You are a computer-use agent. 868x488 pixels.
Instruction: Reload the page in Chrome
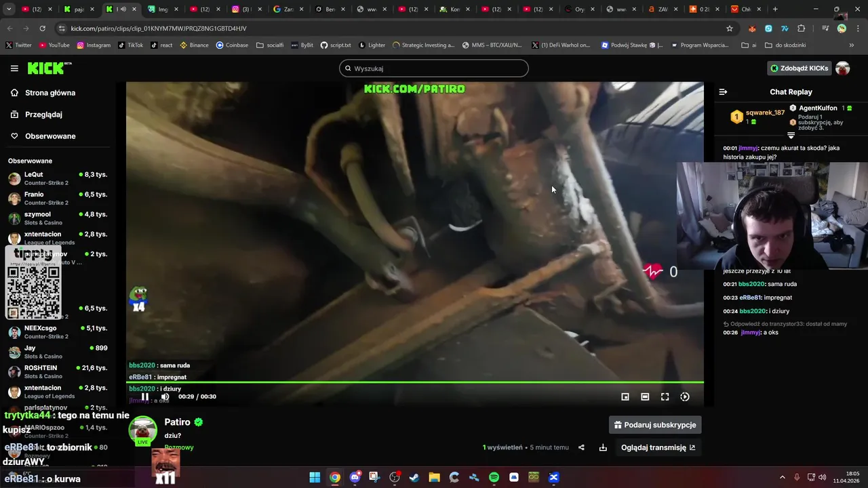pyautogui.click(x=42, y=28)
